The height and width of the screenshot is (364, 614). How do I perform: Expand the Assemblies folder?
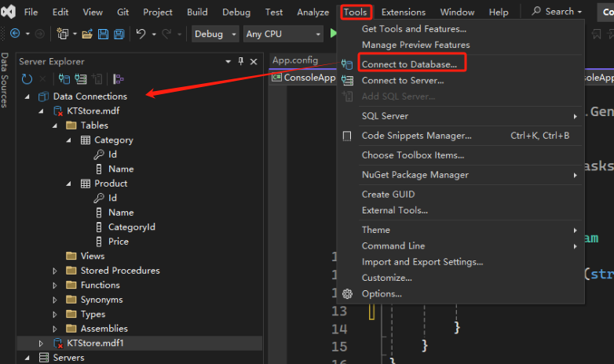point(55,329)
